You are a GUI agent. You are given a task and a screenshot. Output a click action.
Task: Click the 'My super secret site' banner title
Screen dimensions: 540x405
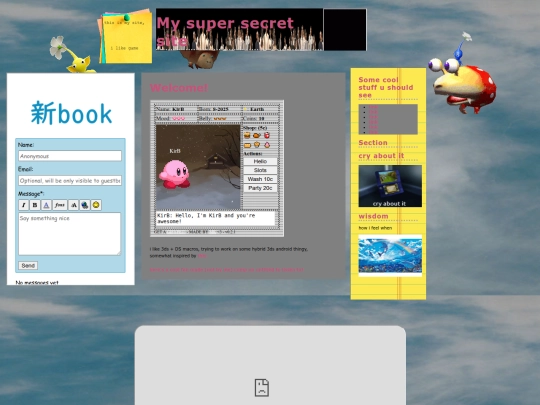click(225, 32)
